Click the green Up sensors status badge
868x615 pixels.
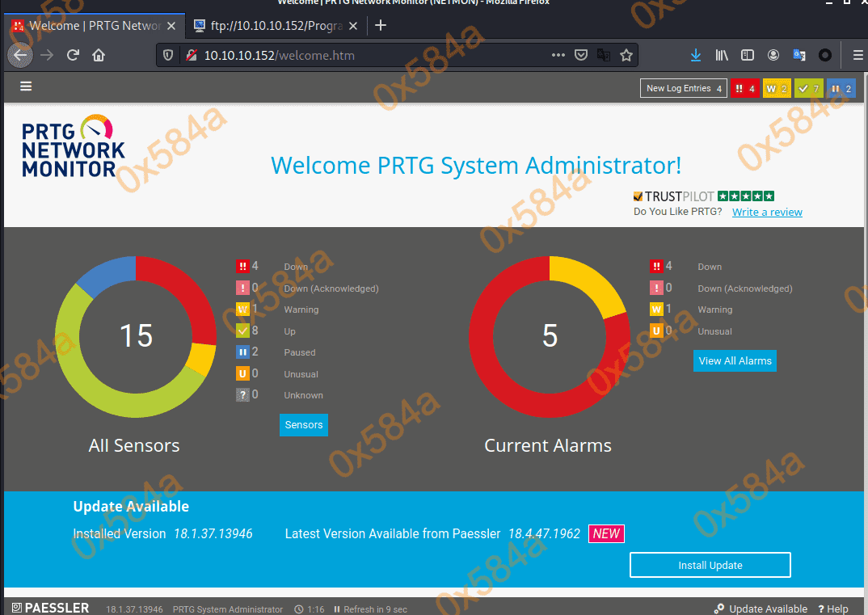[808, 89]
